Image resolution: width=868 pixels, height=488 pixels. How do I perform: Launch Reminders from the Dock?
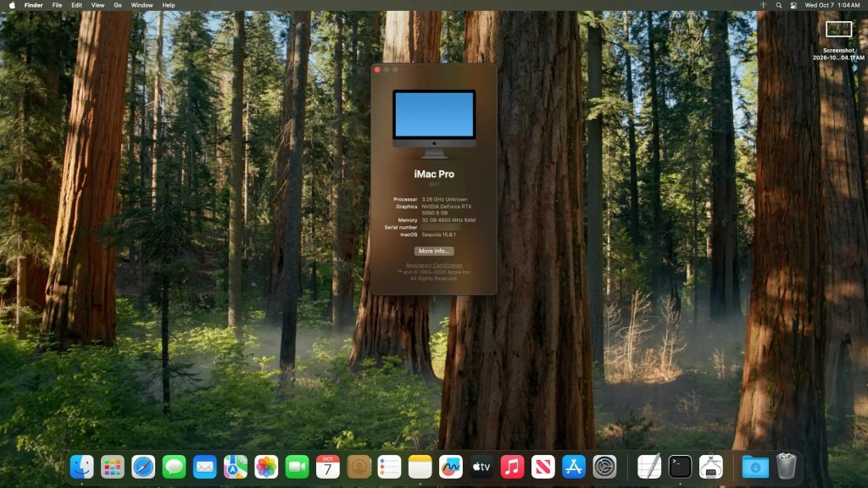pyautogui.click(x=389, y=467)
